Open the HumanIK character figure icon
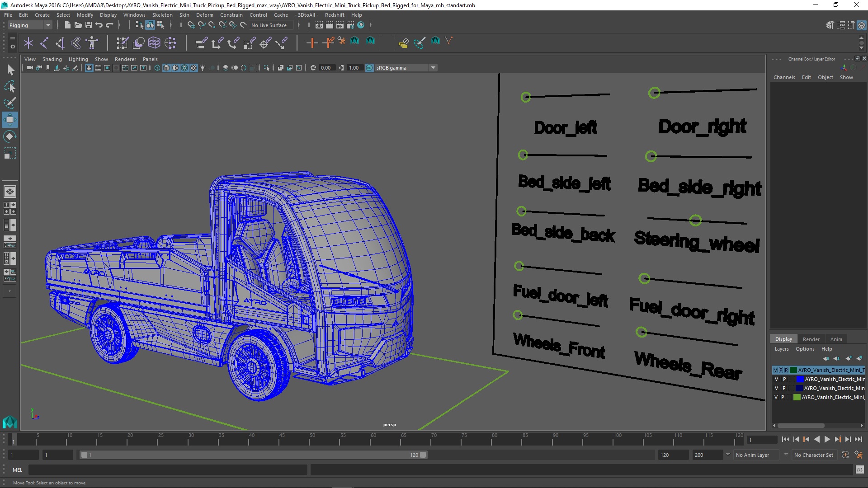Image resolution: width=868 pixels, height=488 pixels. 92,43
